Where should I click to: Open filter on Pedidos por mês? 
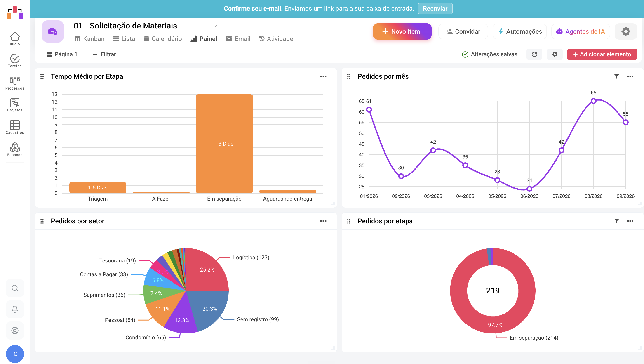coord(616,76)
